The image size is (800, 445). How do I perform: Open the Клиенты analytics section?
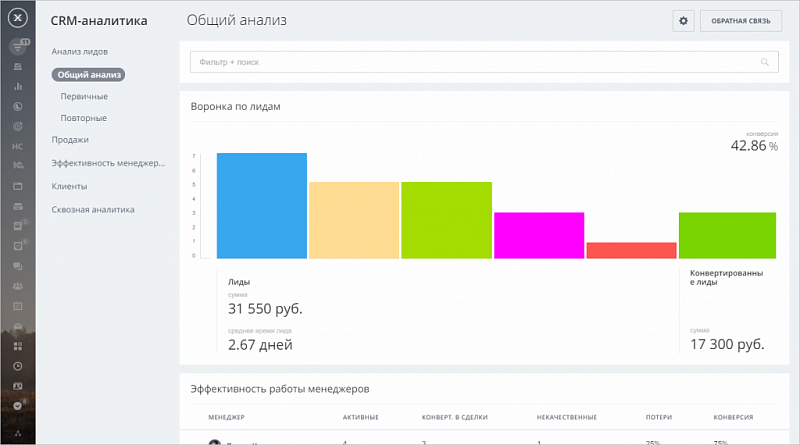click(69, 186)
